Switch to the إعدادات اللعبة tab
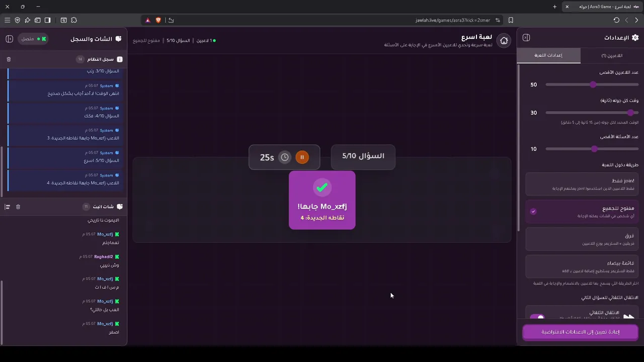Image resolution: width=644 pixels, height=362 pixels. point(548,55)
